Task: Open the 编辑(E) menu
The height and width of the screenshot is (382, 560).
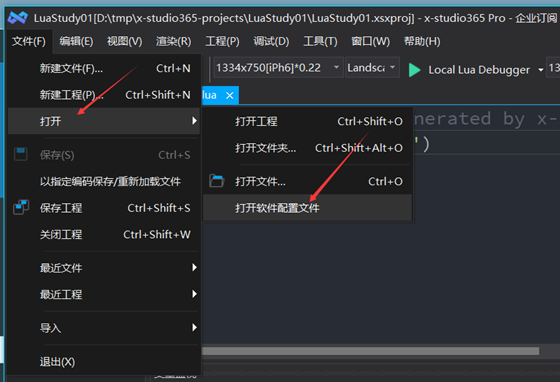Action: pos(76,41)
